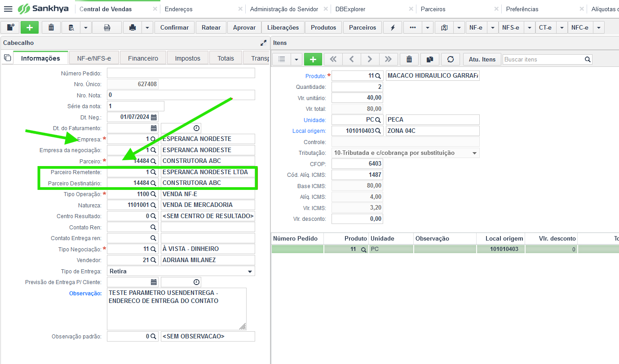Add a new sales order with the green plus

30,27
